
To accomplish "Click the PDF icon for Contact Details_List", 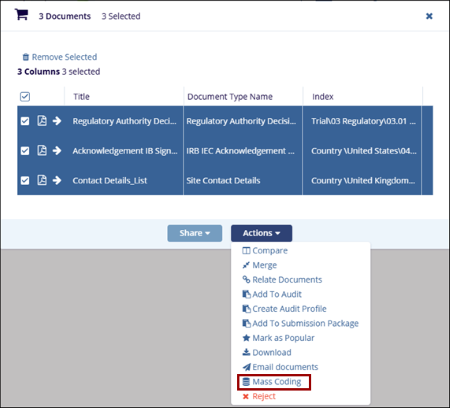I will 42,180.
